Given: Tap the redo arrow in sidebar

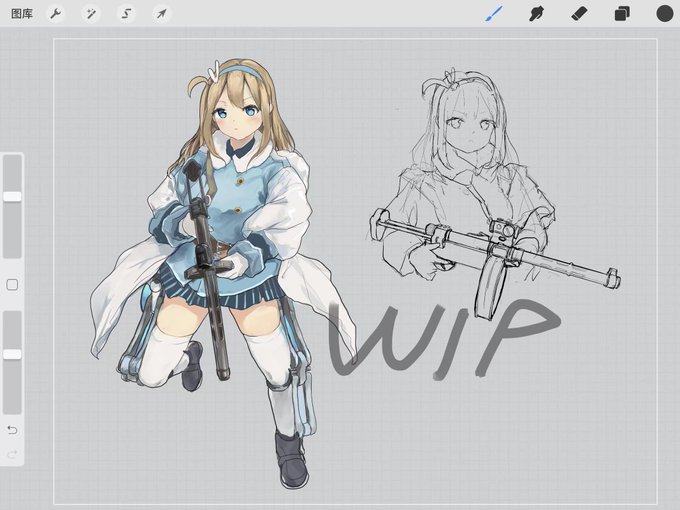Looking at the screenshot, I should [x=12, y=454].
